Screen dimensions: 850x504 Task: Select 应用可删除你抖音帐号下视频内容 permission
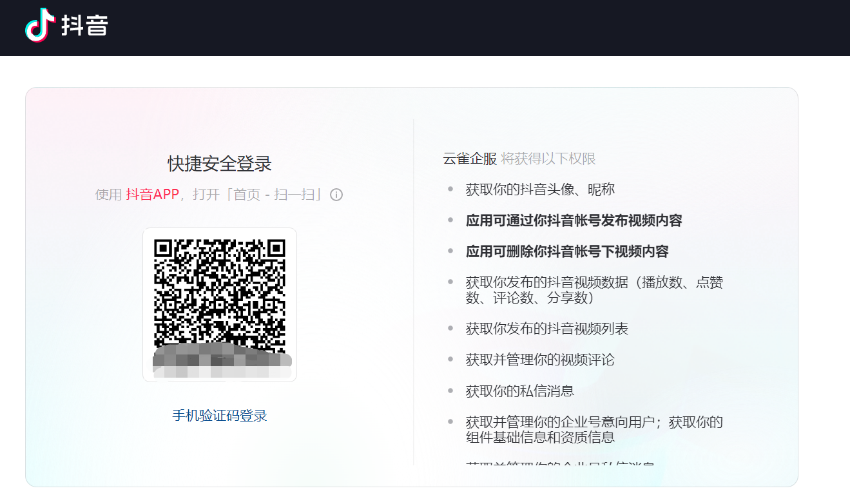567,251
